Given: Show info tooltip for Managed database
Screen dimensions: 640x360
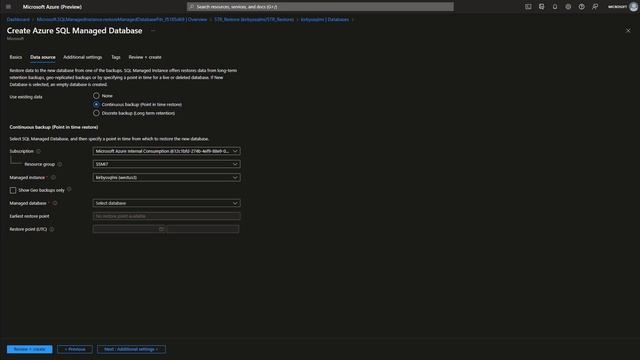Looking at the screenshot, I should [55, 203].
